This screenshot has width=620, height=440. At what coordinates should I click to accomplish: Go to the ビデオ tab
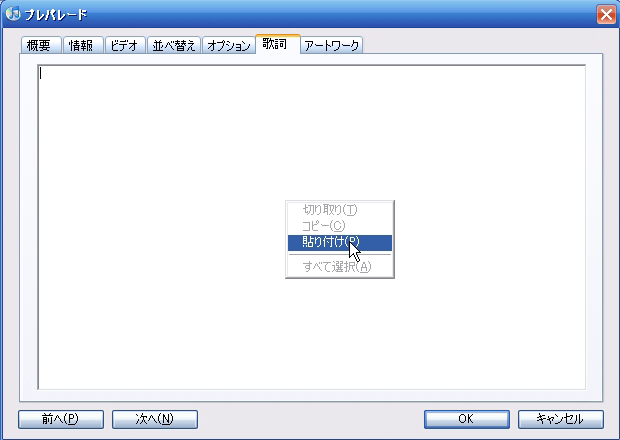click(x=126, y=45)
